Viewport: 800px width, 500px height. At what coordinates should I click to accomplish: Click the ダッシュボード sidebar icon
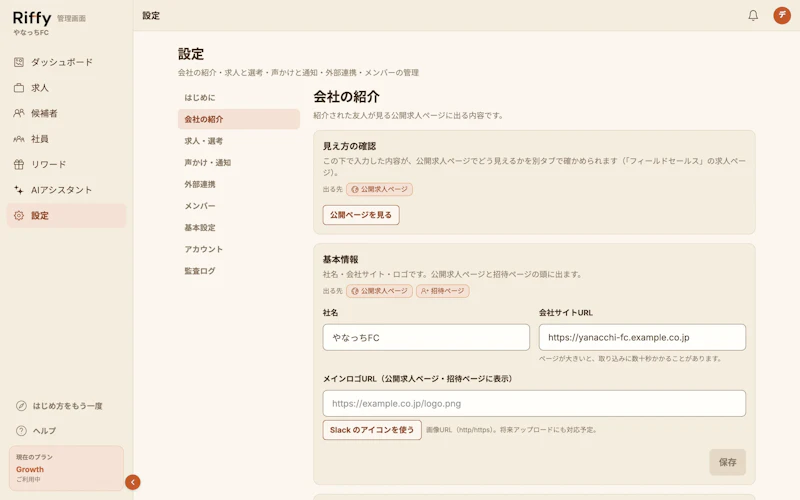click(x=19, y=62)
